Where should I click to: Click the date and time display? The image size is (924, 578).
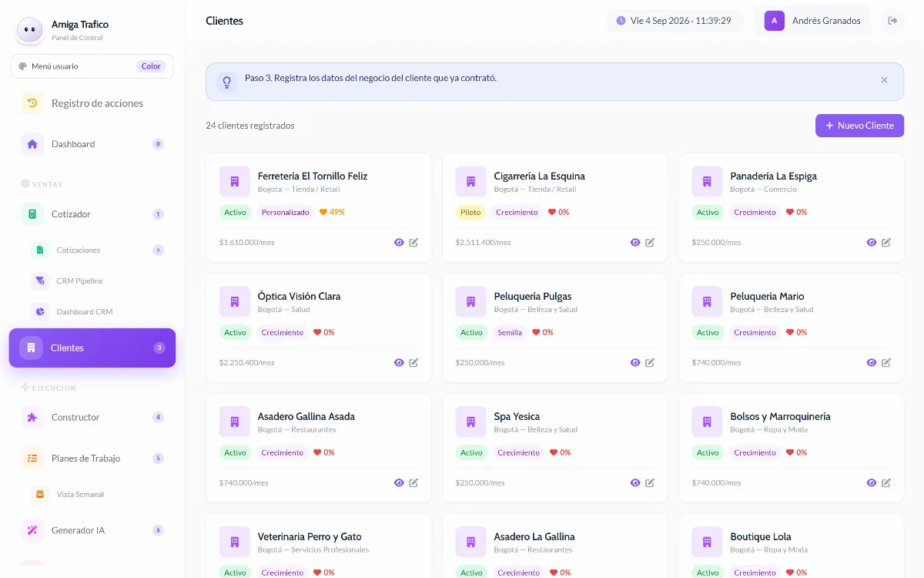pyautogui.click(x=675, y=21)
